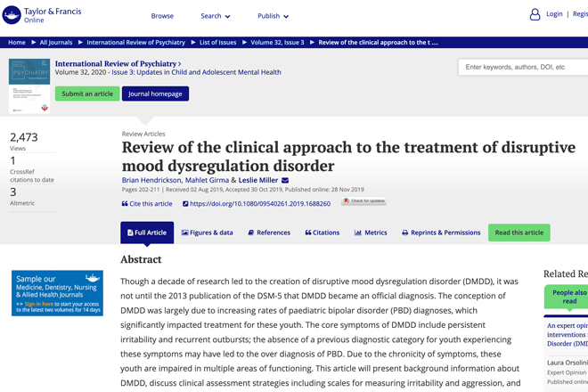Open International Review of Psychiatry breadcrumb
Image resolution: width=588 pixels, height=392 pixels.
[135, 43]
